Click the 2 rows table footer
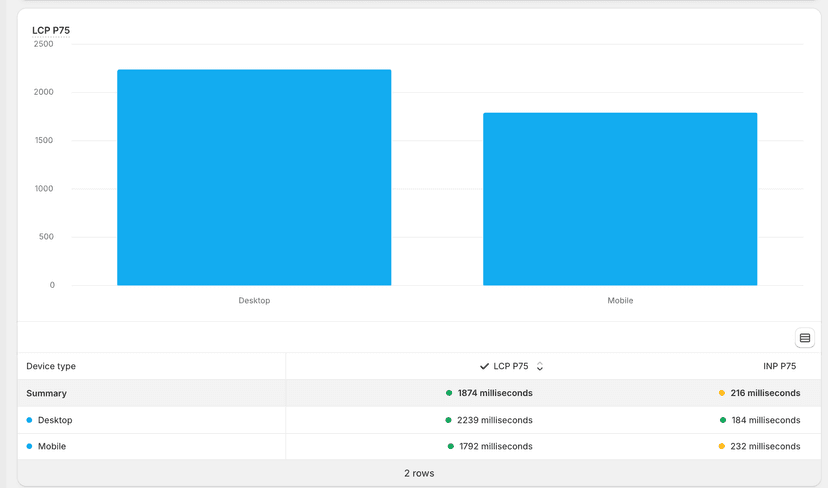This screenshot has height=488, width=828. pos(419,473)
